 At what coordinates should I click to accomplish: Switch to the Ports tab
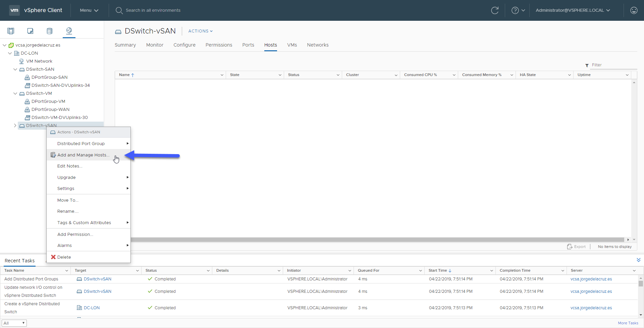coord(248,45)
